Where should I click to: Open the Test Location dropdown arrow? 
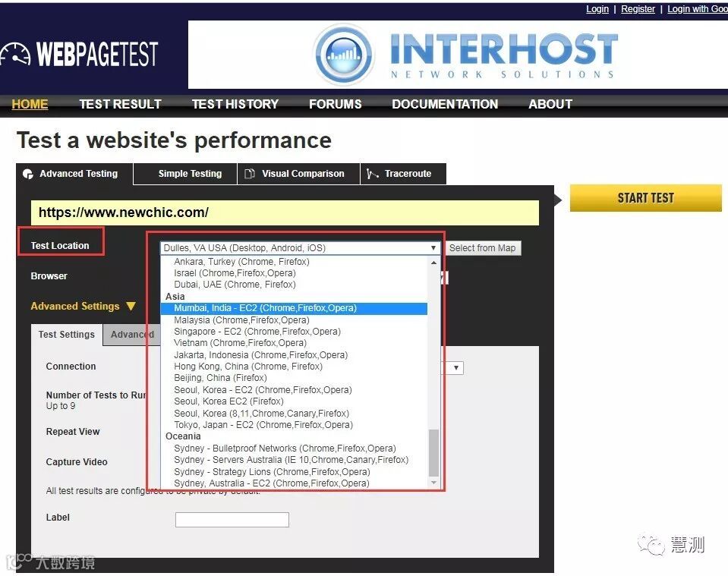[433, 248]
